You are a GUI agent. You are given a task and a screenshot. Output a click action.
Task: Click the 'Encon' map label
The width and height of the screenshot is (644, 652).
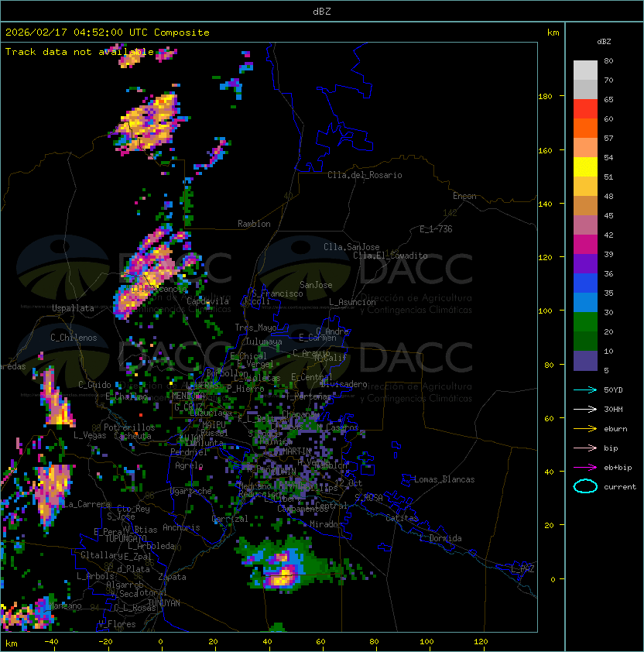click(x=464, y=196)
